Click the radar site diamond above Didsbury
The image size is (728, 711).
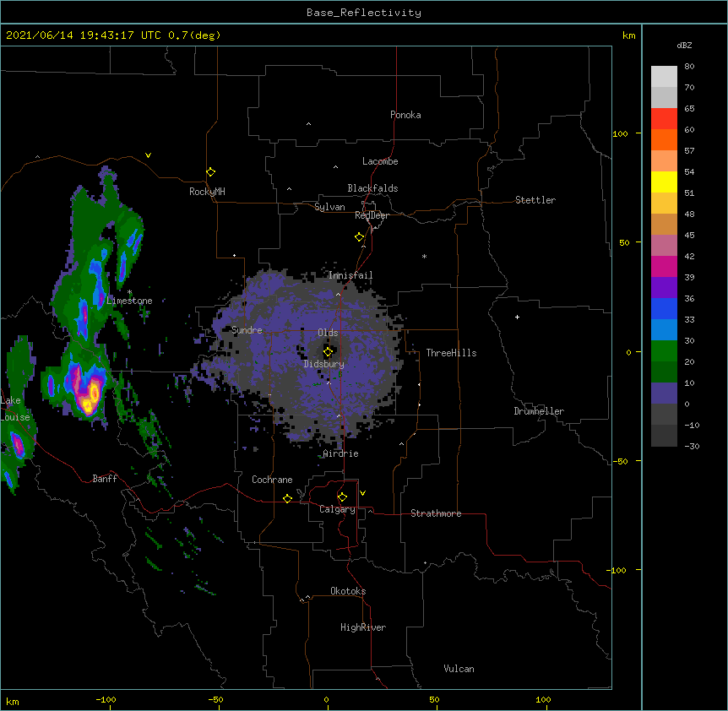point(329,351)
